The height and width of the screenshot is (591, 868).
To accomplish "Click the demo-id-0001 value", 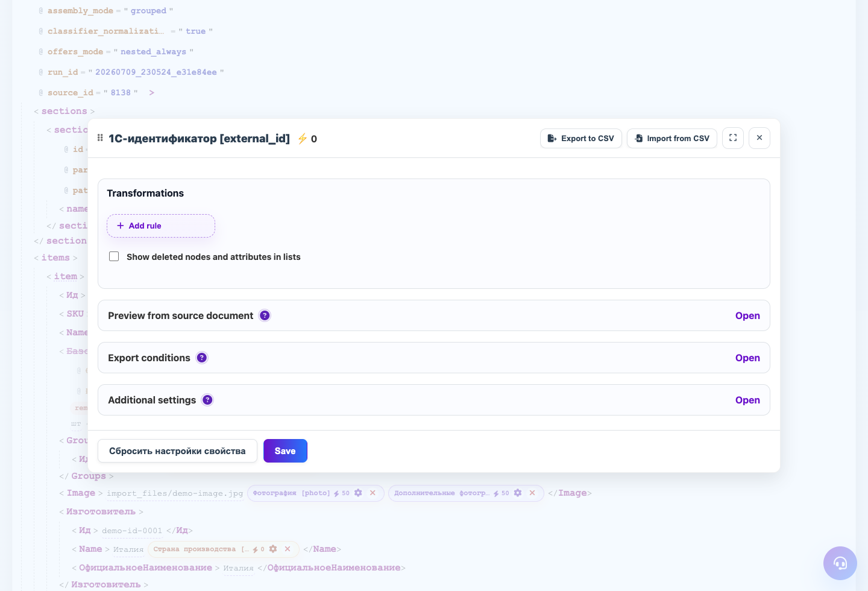I will pos(132,531).
